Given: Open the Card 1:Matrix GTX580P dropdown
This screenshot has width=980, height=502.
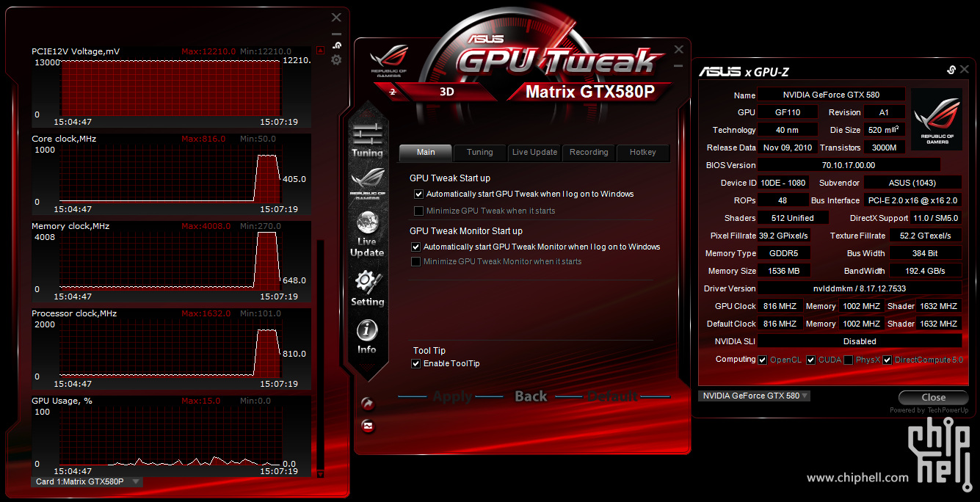Looking at the screenshot, I should click(87, 481).
